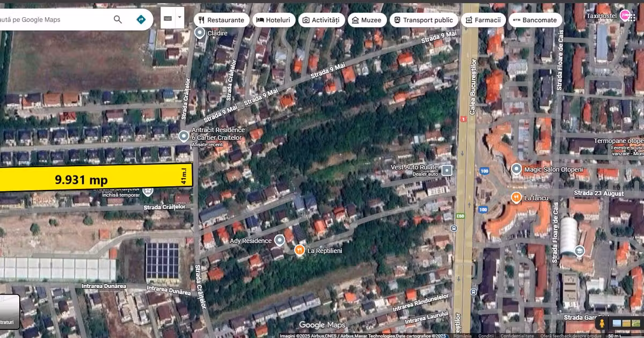Open the Taxi Hostel pink marker
The image size is (644, 338).
click(625, 15)
